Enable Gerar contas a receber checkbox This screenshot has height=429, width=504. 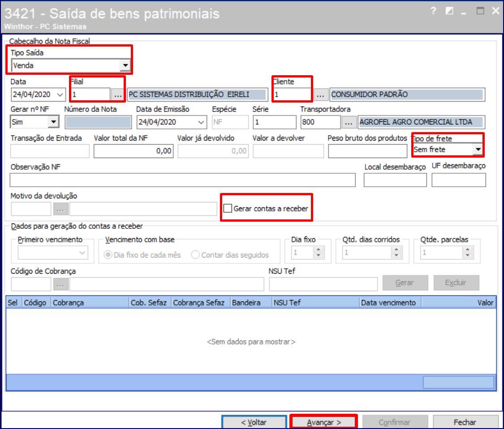click(x=228, y=209)
